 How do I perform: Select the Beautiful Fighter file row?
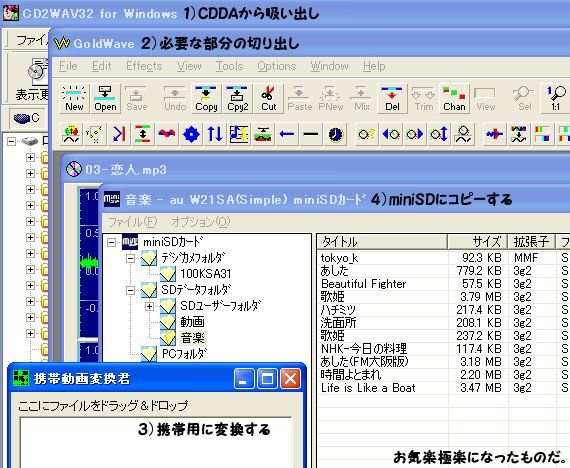(443, 284)
